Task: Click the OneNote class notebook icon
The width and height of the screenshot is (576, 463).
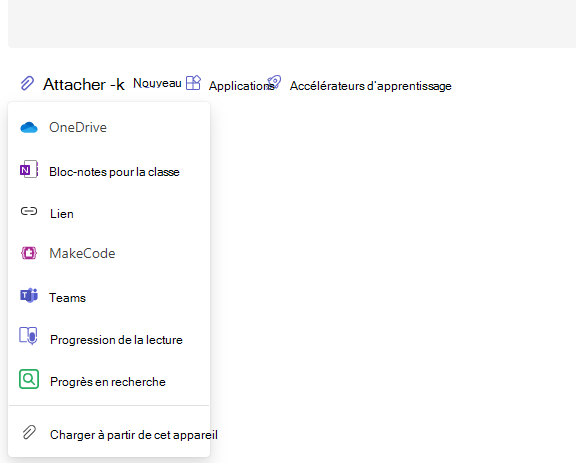Action: (29, 169)
